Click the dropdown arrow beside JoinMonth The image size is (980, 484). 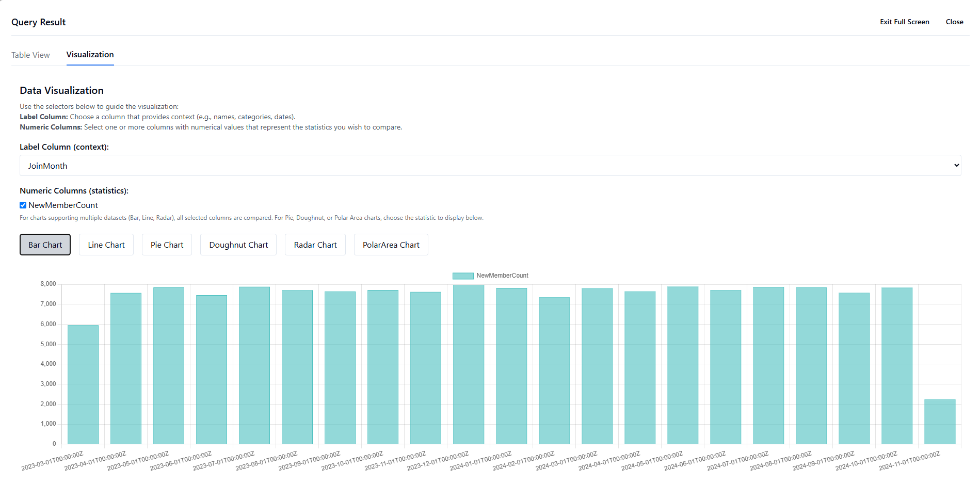(x=956, y=166)
